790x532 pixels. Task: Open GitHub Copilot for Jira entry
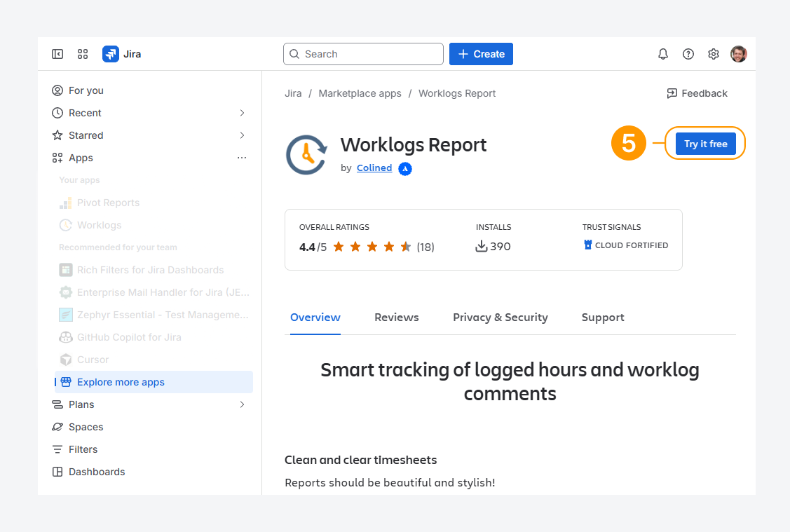[154, 337]
